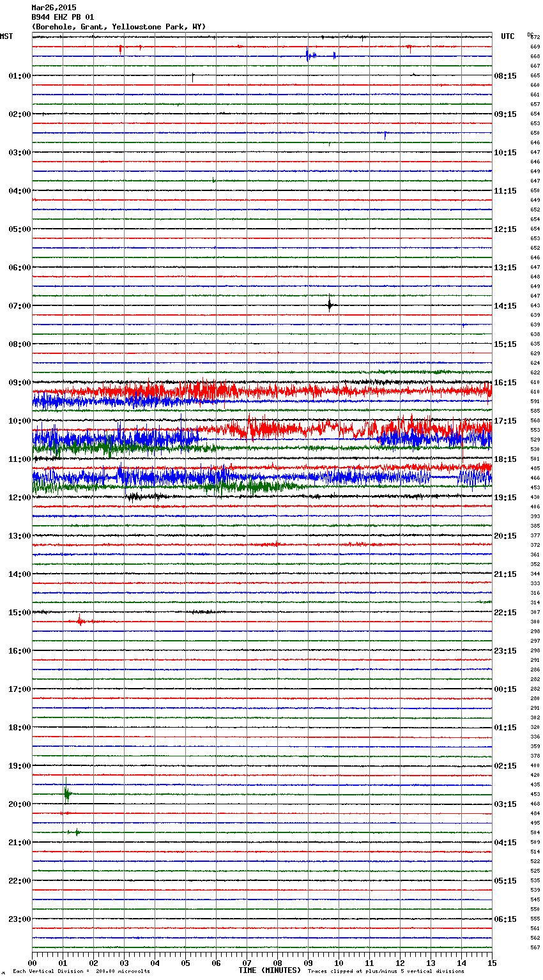Click the 15 minute tick label on bottom axis
Image resolution: width=543 pixels, height=980 pixels.
pyautogui.click(x=492, y=963)
